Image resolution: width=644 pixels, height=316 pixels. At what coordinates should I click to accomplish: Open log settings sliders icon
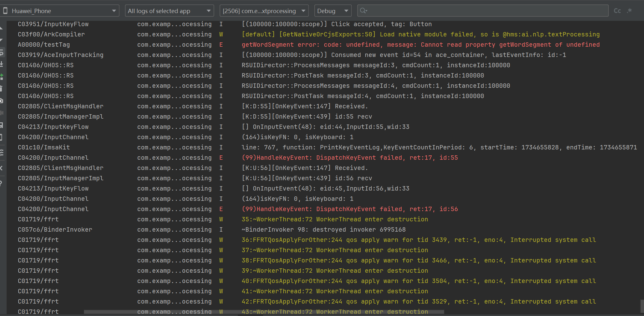click(x=2, y=152)
